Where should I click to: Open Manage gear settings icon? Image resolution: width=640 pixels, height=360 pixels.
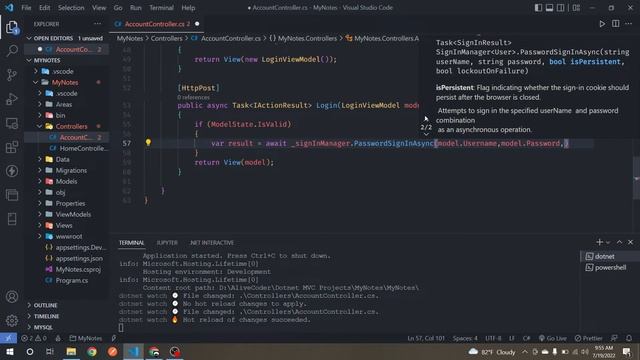(x=12, y=320)
